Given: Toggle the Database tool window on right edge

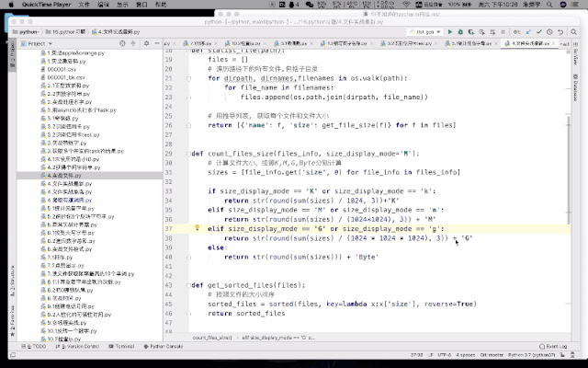Looking at the screenshot, I should (x=575, y=87).
